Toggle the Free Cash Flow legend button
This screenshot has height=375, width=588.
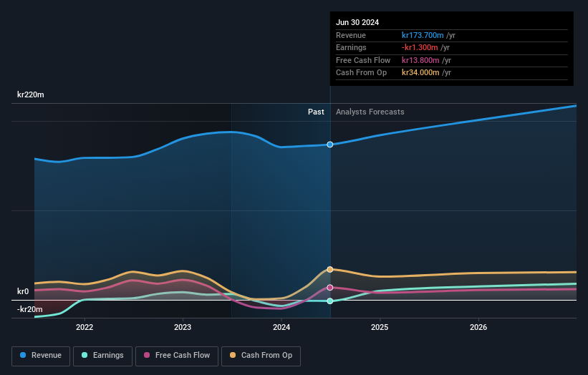click(x=177, y=356)
